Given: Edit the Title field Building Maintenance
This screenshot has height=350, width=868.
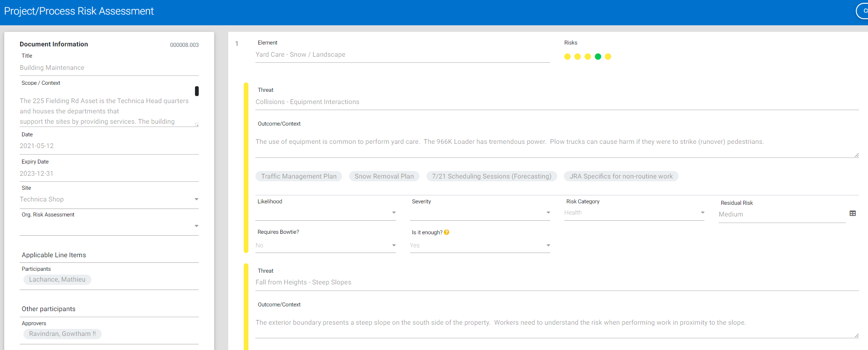Looking at the screenshot, I should (x=109, y=68).
